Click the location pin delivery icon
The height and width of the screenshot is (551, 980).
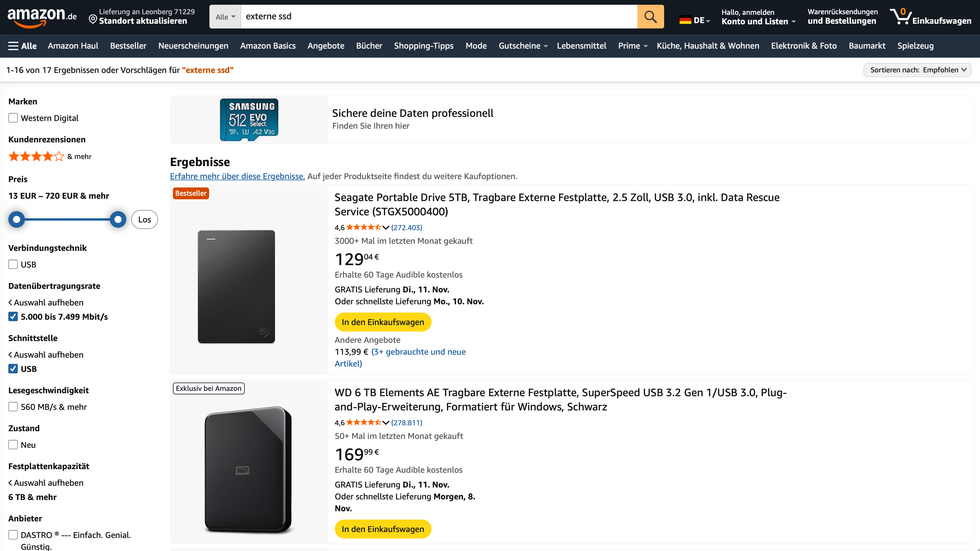click(x=93, y=19)
